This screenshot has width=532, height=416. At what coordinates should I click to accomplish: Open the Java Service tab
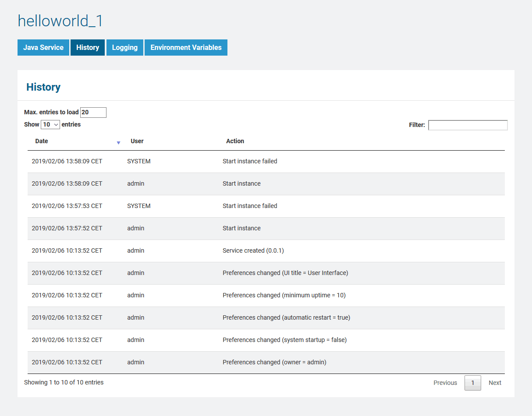[x=43, y=48]
